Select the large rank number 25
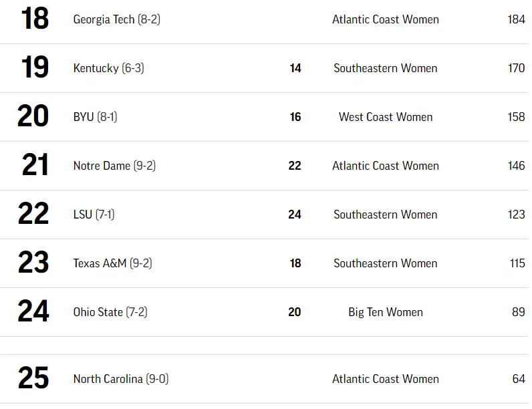 (x=34, y=379)
